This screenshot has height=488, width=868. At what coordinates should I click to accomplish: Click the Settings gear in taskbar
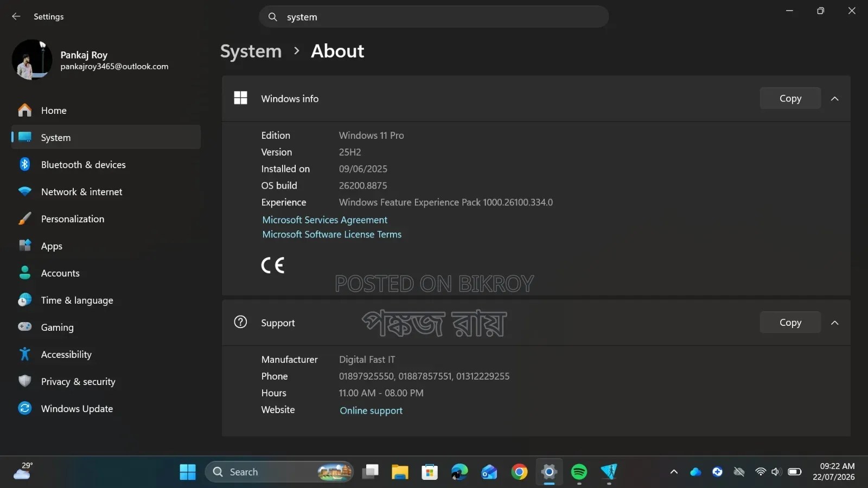549,472
